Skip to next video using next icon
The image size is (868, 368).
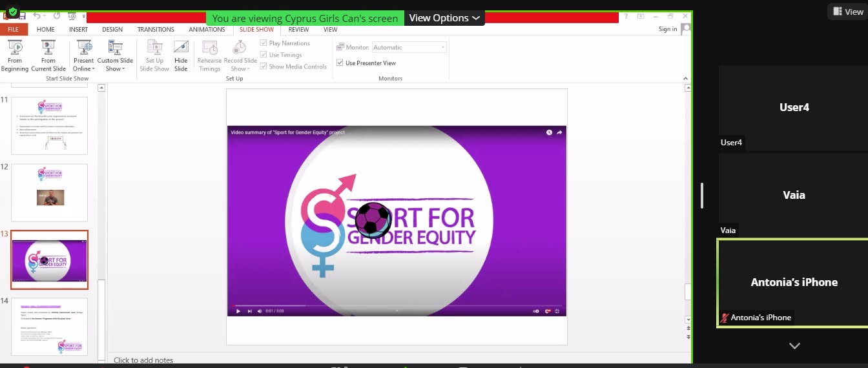point(249,311)
